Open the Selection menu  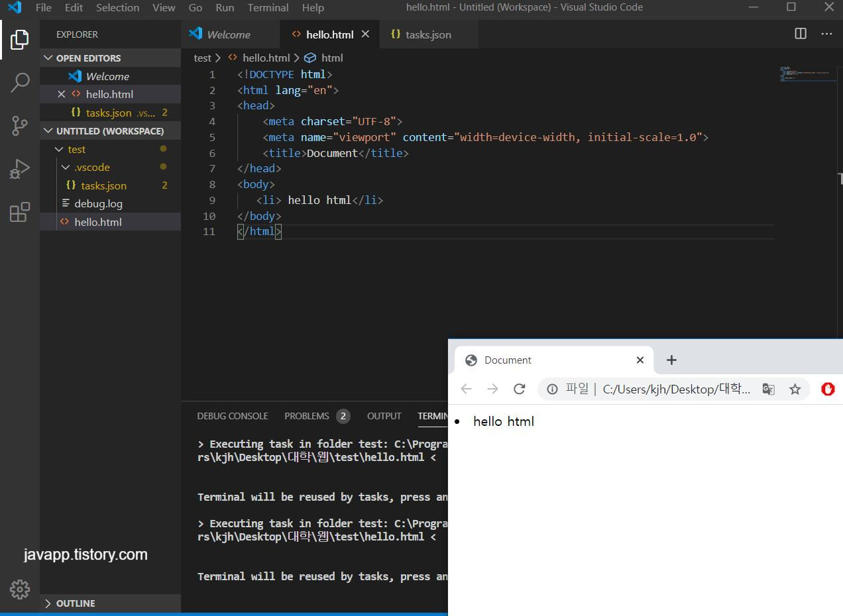point(117,8)
